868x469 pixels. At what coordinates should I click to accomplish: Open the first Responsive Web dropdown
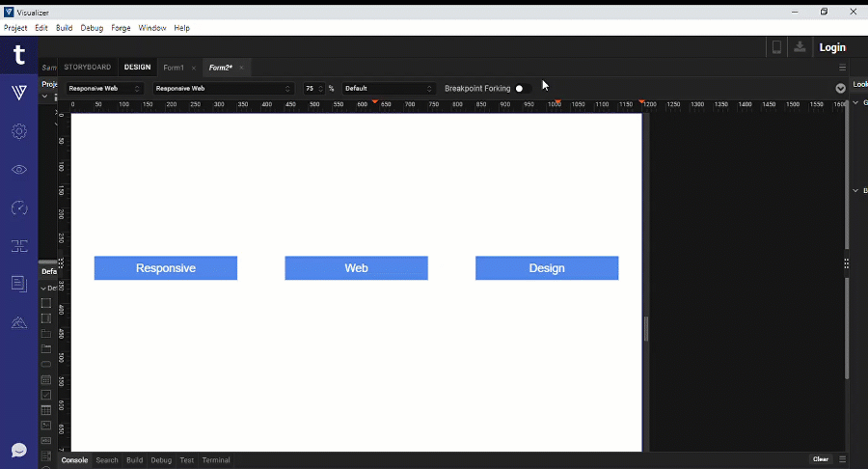click(104, 89)
